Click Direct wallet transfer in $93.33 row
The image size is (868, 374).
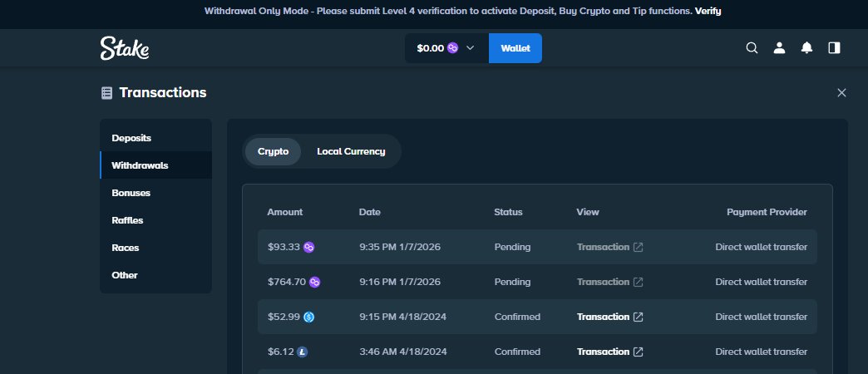coord(761,248)
